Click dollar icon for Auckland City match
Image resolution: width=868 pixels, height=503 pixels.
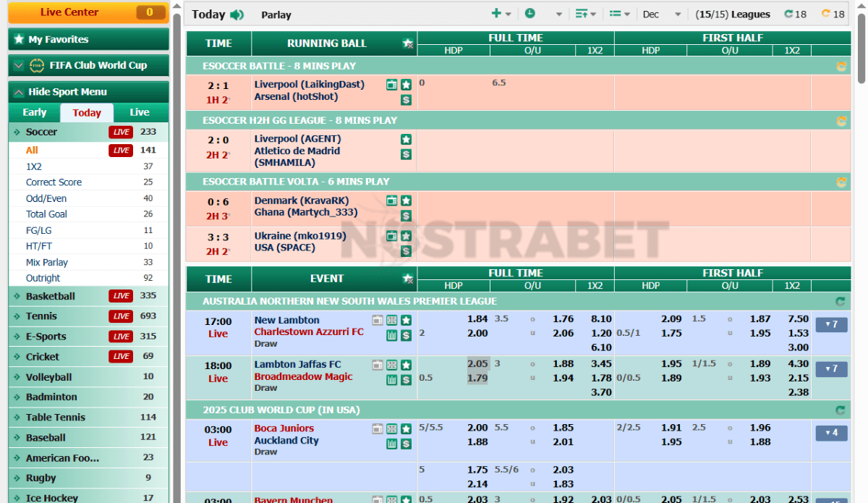tap(406, 444)
